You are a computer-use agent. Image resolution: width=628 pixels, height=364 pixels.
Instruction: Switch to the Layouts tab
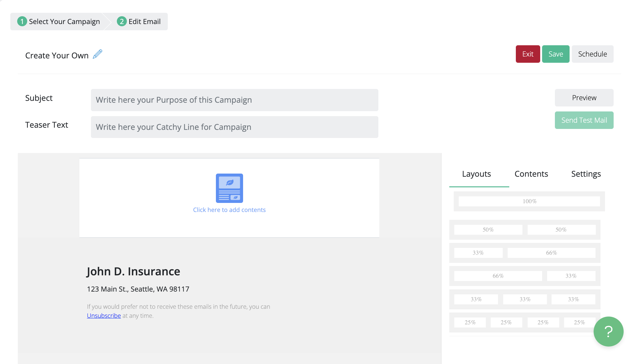pos(476,174)
